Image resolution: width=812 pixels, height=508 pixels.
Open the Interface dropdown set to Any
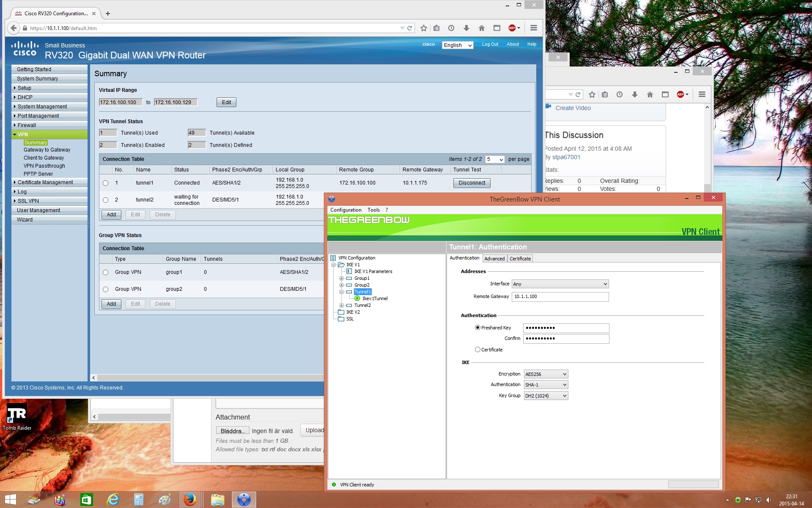560,284
